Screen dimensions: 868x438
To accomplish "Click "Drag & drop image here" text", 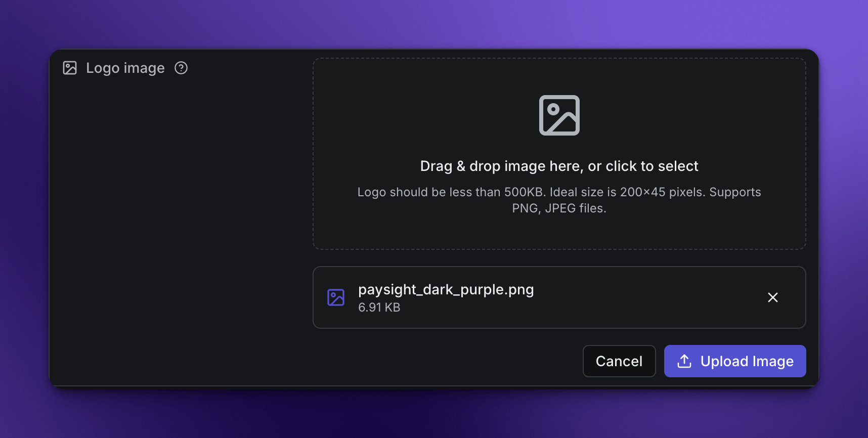I will point(502,166).
